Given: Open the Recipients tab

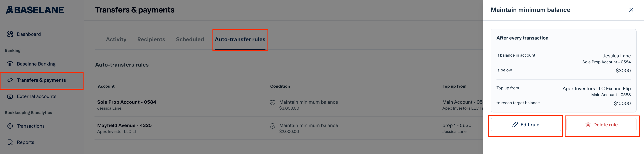Looking at the screenshot, I should pos(151,40).
